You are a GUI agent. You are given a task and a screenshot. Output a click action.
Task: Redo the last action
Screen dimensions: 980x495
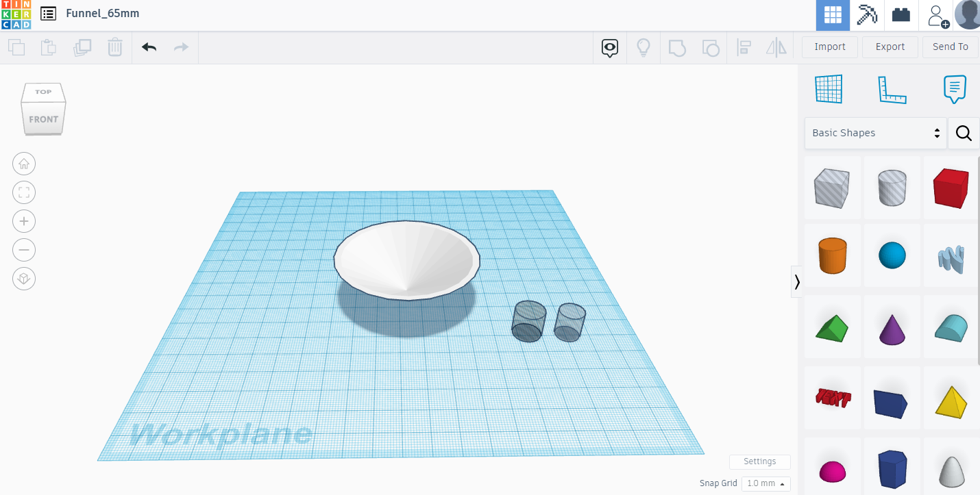[x=181, y=47]
